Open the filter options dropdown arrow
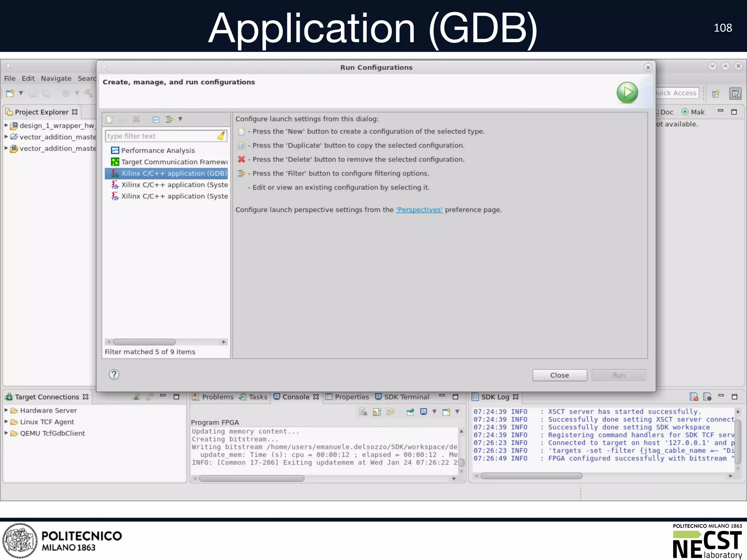The height and width of the screenshot is (560, 747). (180, 119)
